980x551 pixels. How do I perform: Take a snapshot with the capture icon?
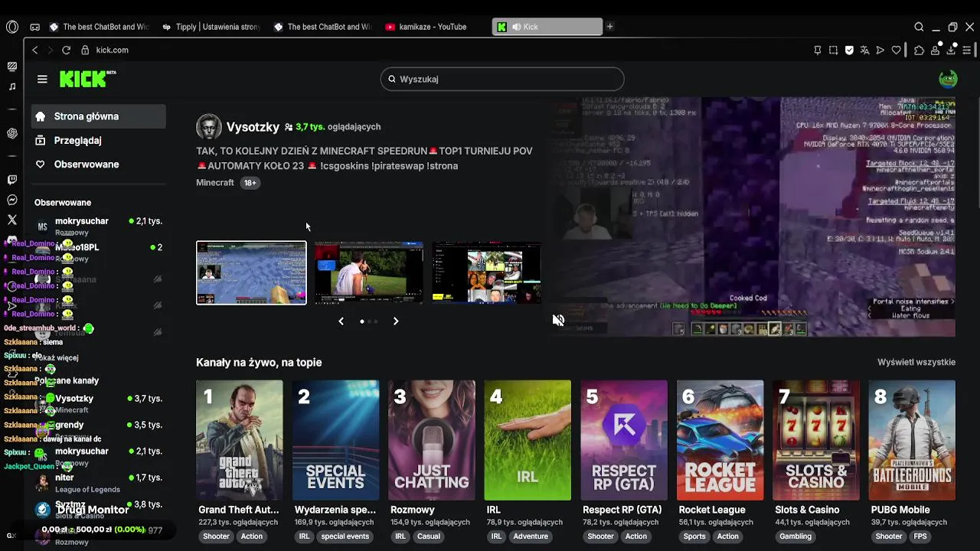[x=833, y=51]
